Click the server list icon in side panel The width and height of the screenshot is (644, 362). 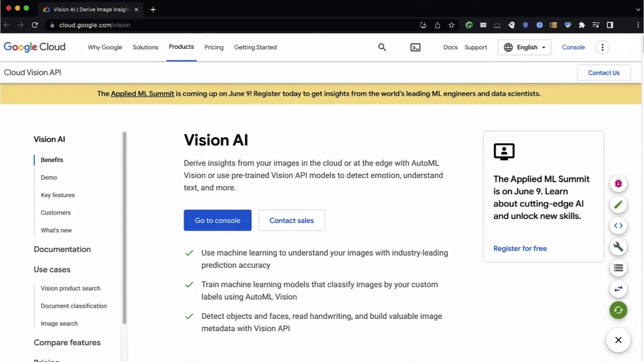618,267
